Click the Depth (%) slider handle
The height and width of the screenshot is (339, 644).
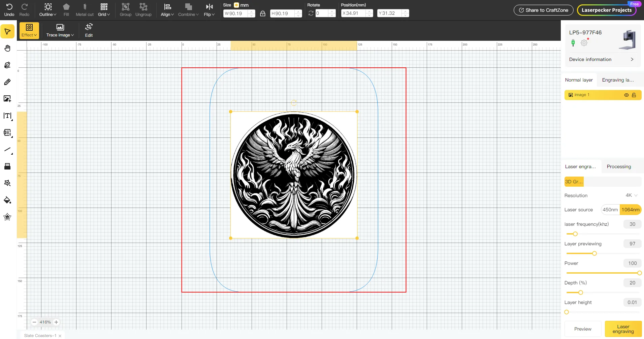[x=580, y=292]
